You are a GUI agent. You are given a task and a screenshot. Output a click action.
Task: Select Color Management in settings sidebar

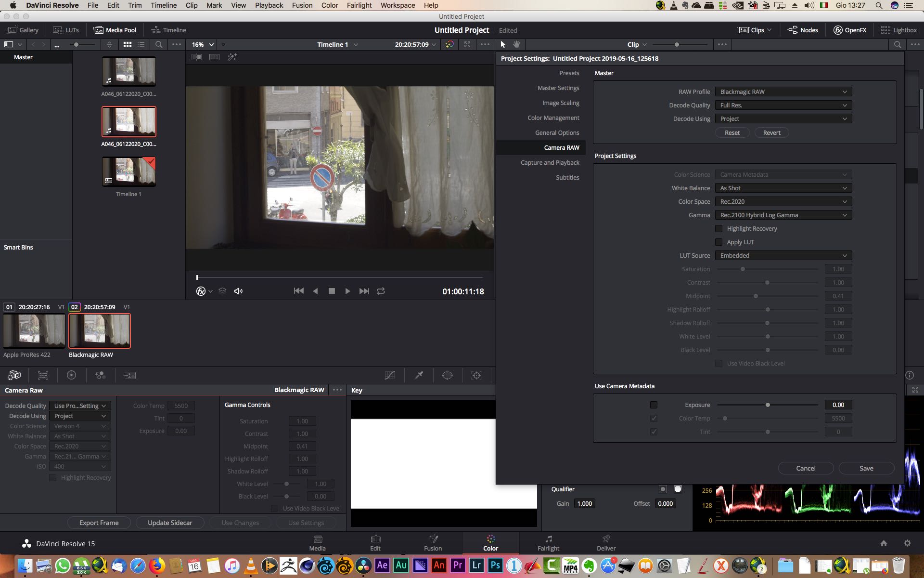coord(553,118)
